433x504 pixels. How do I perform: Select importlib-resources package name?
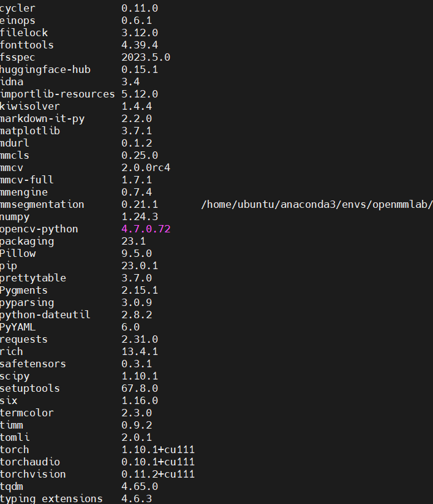(58, 94)
